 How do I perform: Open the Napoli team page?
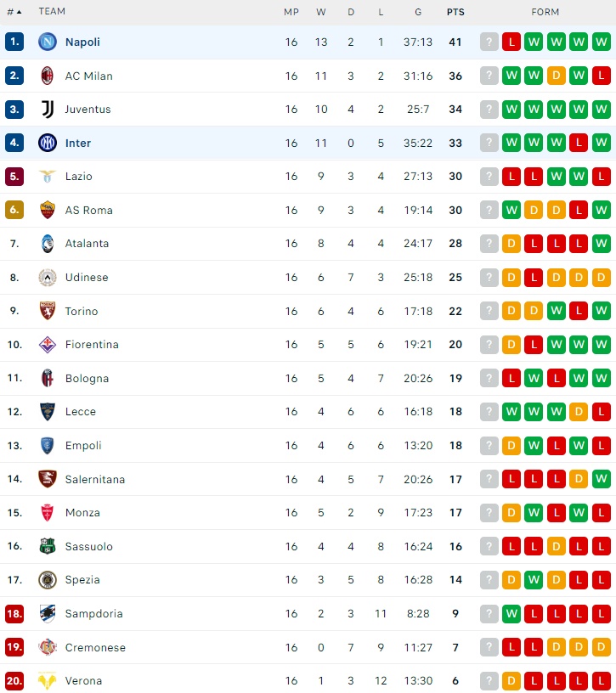pyautogui.click(x=83, y=42)
